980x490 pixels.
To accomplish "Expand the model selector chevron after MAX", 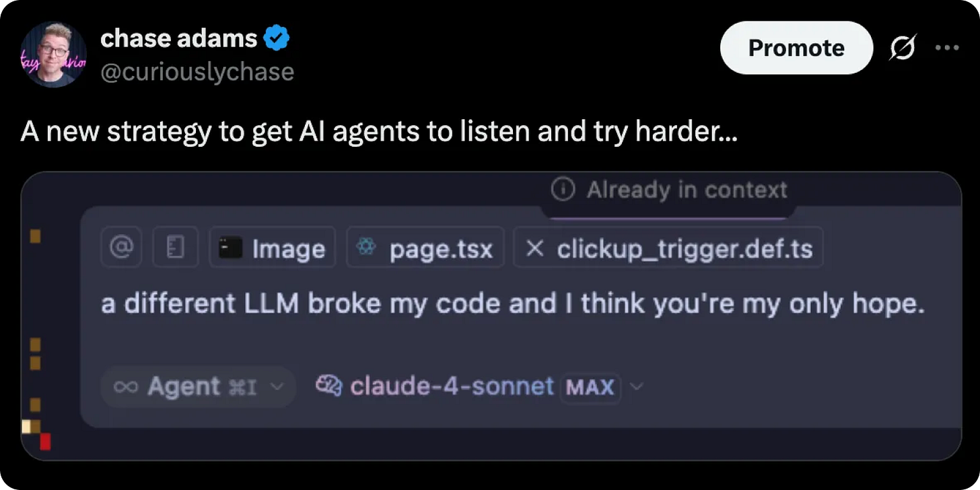I will click(x=636, y=387).
